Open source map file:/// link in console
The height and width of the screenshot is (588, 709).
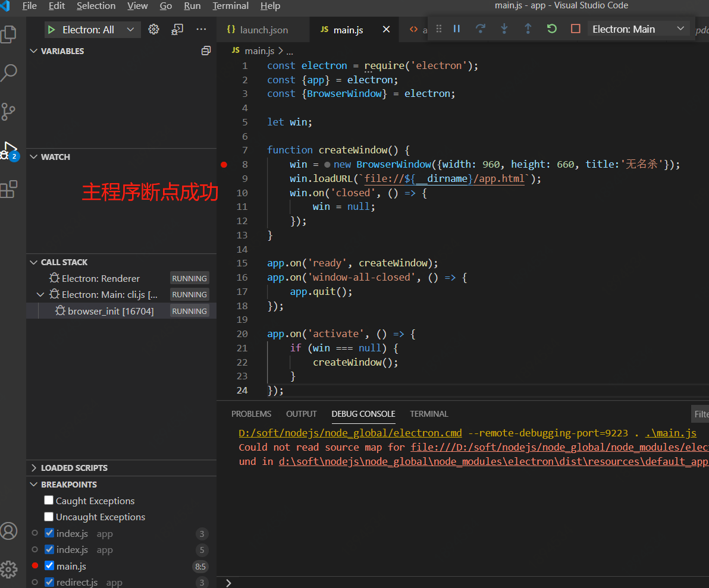(x=559, y=447)
